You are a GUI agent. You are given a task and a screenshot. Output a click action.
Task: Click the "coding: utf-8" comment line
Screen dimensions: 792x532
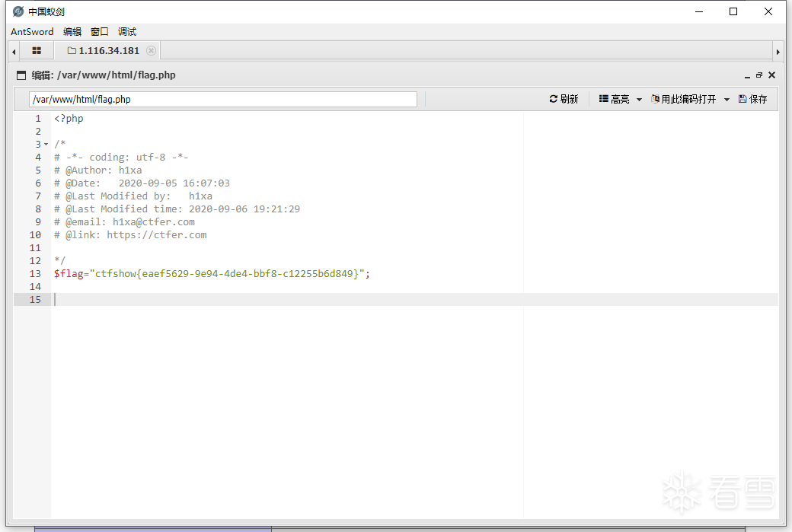(121, 158)
